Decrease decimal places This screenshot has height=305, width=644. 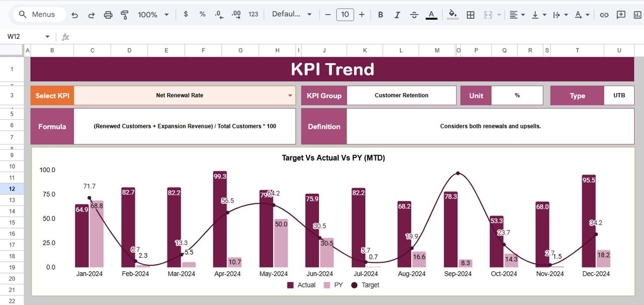[218, 15]
